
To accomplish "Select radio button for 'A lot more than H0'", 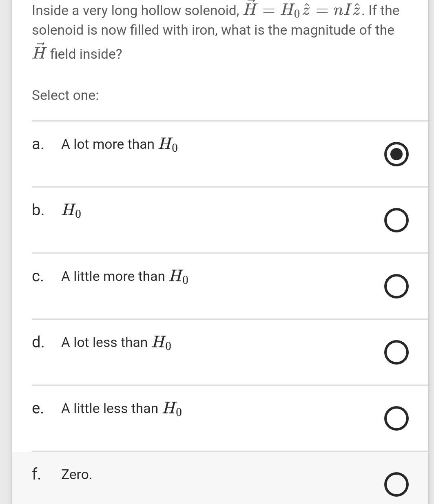I will coord(396,154).
